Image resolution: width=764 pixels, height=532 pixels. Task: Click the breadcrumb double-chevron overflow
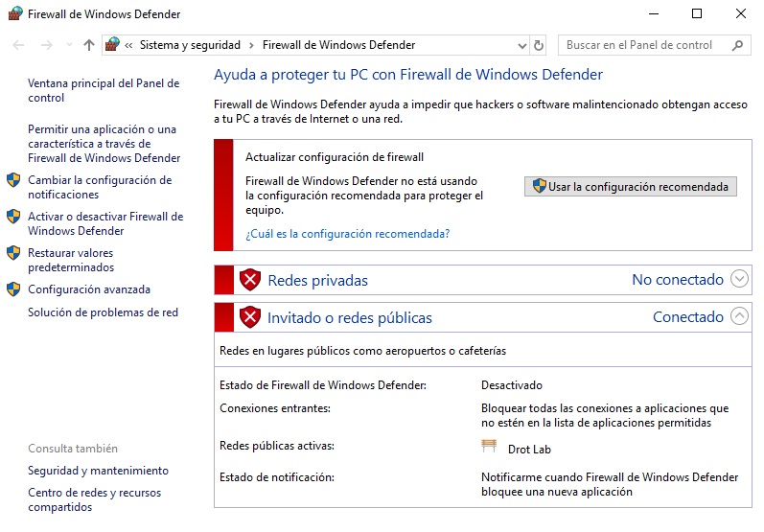click(128, 45)
